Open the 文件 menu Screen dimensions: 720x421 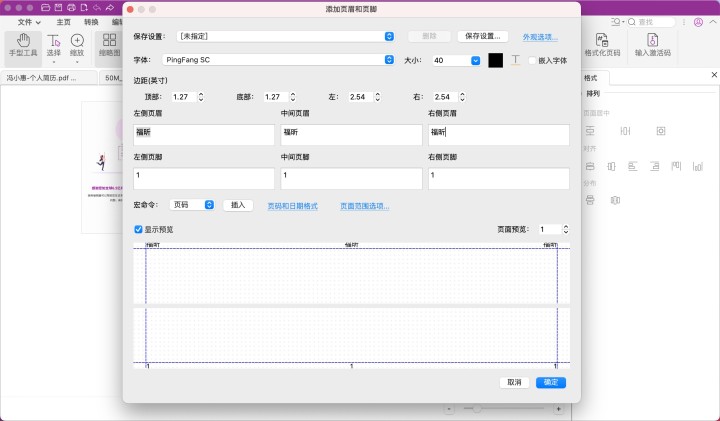pos(29,21)
